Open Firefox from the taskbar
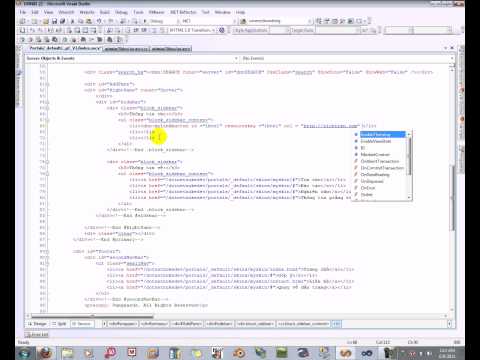Viewport: 480px width, 360px height. pos(46,353)
